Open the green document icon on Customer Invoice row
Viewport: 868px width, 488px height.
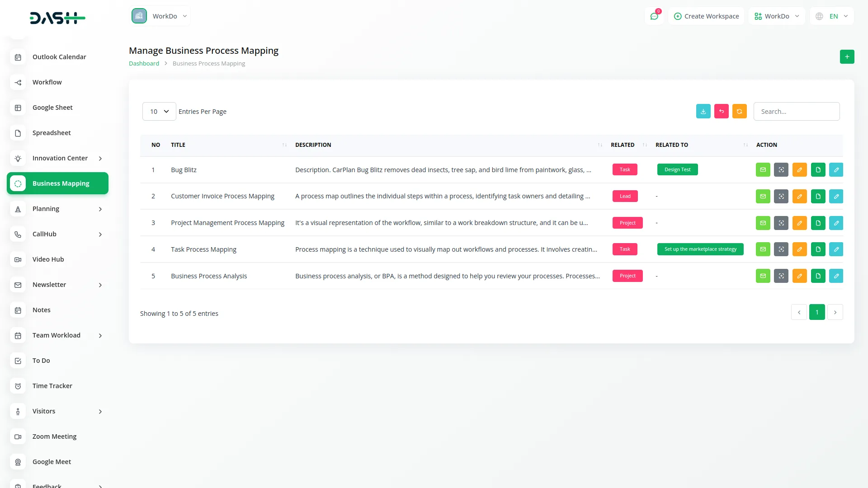(818, 196)
